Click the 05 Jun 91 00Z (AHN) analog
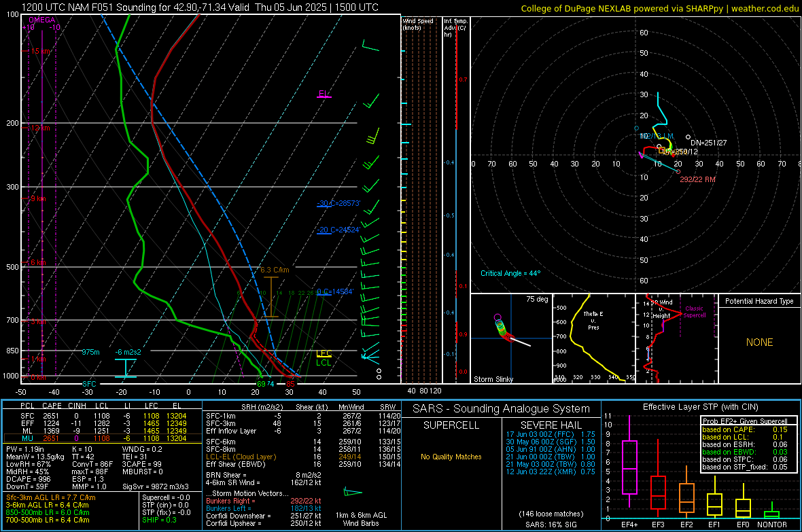802x532 pixels. pos(551,450)
